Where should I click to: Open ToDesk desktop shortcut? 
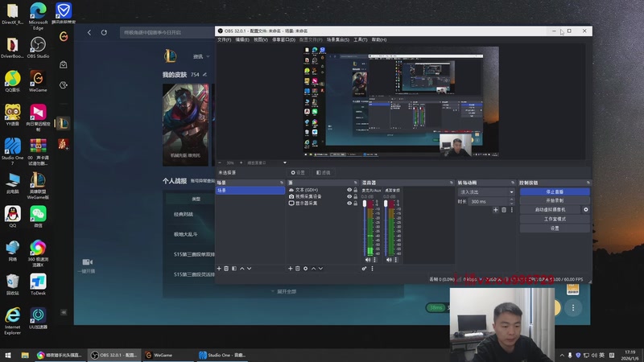(38, 284)
